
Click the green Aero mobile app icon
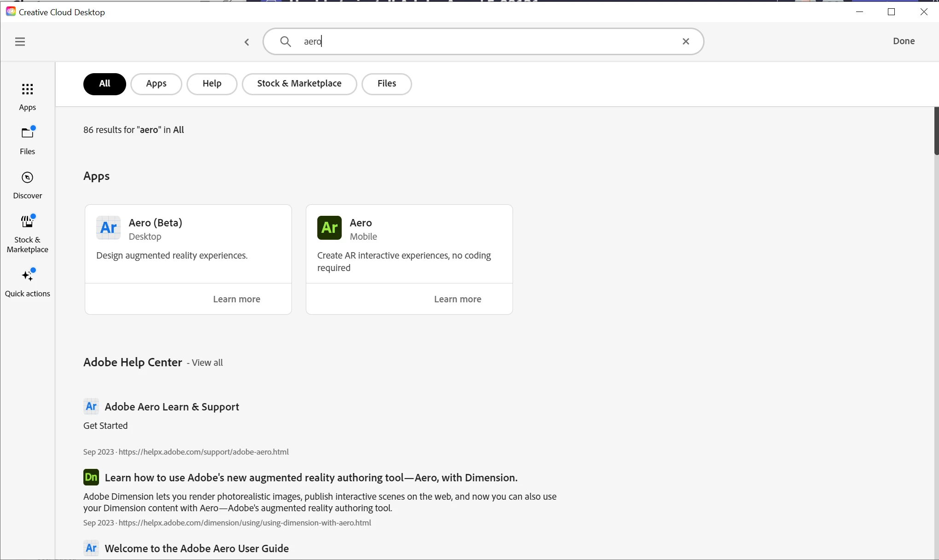click(329, 228)
